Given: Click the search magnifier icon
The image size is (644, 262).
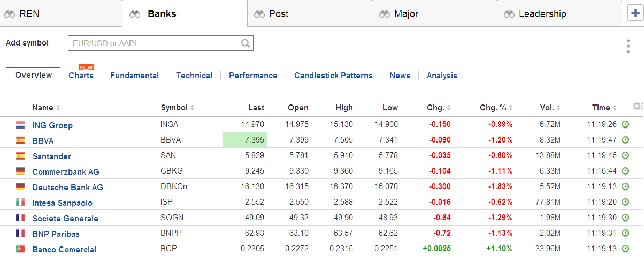Looking at the screenshot, I should click(x=246, y=43).
